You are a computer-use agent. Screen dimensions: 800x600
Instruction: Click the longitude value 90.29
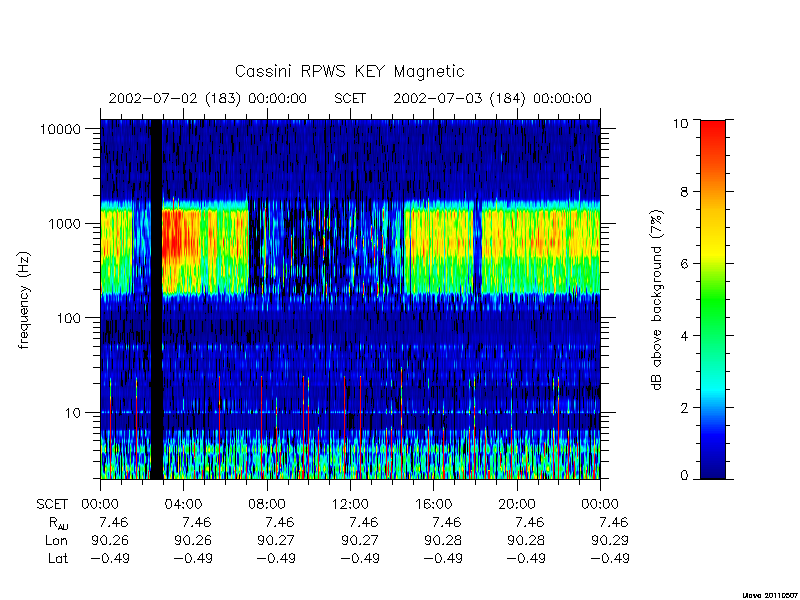pyautogui.click(x=610, y=540)
